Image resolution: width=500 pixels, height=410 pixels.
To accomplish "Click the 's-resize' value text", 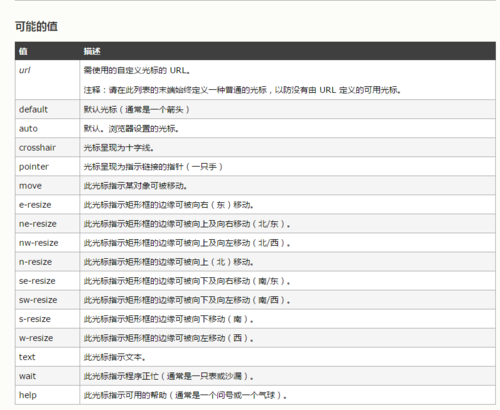I will pyautogui.click(x=35, y=319).
